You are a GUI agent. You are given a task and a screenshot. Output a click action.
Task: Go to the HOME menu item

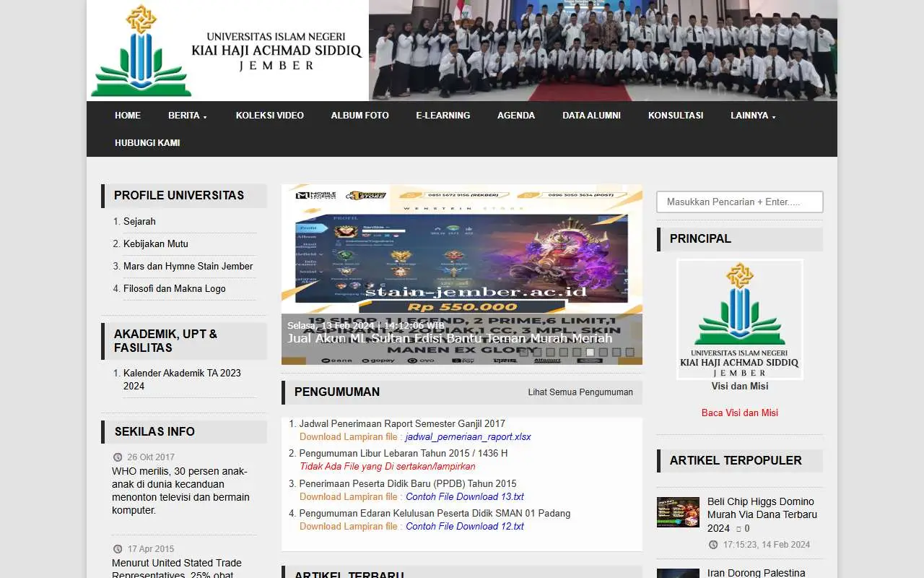point(128,116)
